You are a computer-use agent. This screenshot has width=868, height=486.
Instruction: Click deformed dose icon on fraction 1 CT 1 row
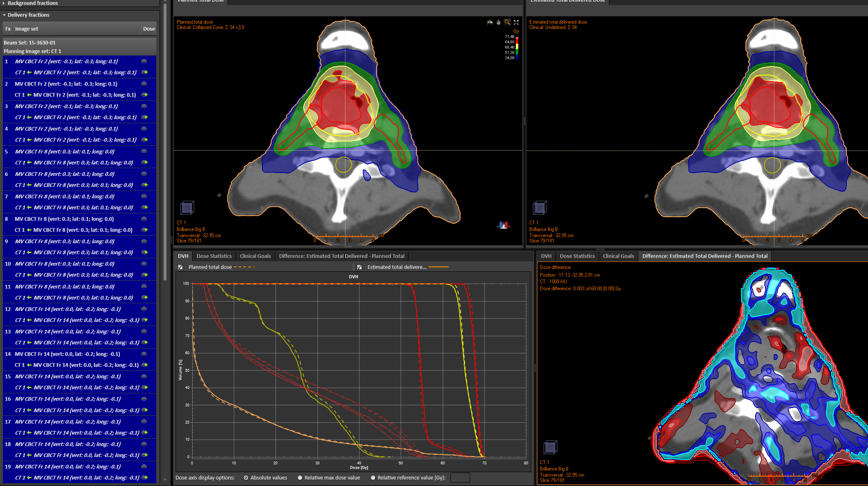144,72
